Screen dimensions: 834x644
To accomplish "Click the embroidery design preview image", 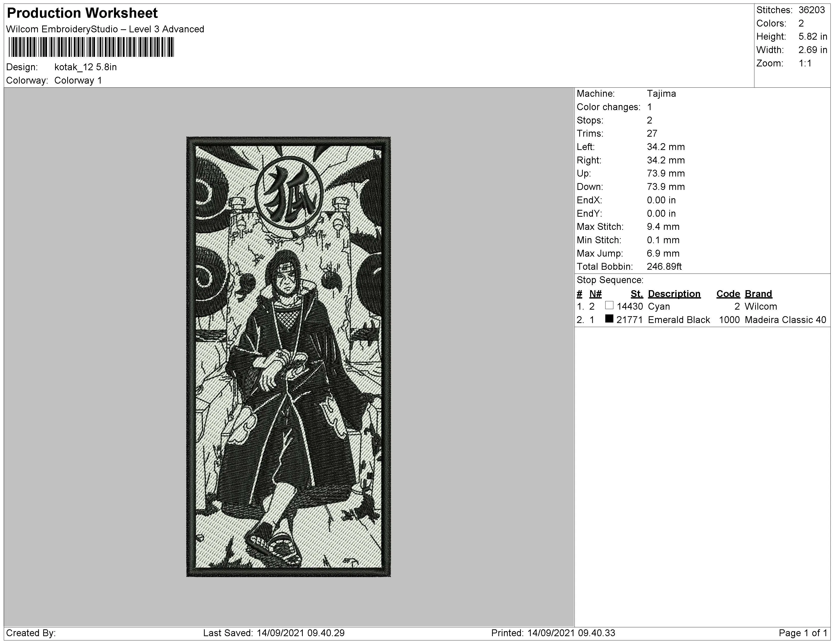I will [289, 357].
